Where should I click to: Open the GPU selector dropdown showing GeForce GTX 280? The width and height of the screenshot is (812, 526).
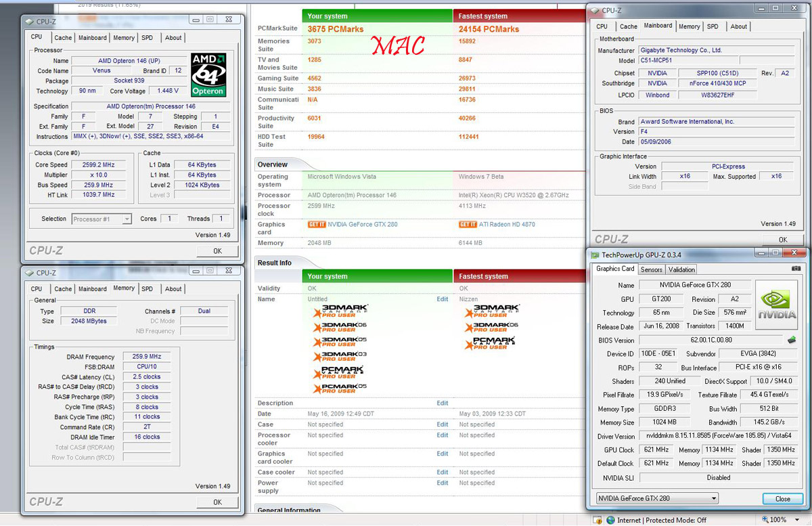(x=656, y=498)
